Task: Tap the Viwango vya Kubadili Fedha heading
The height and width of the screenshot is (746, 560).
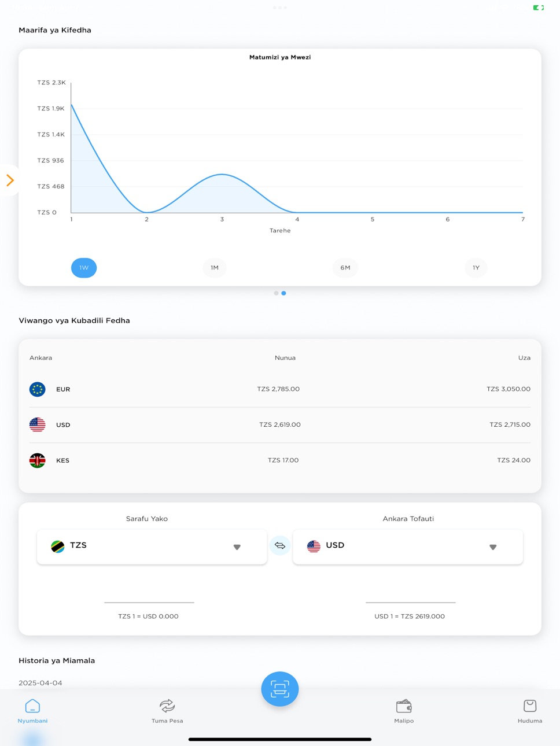Action: [x=74, y=320]
